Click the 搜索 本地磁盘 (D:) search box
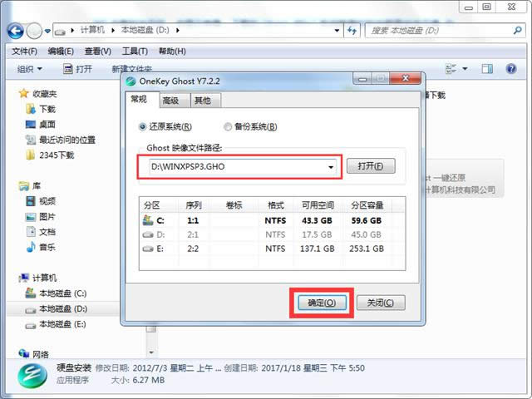Viewport: 532px width, 399px height. [441, 32]
